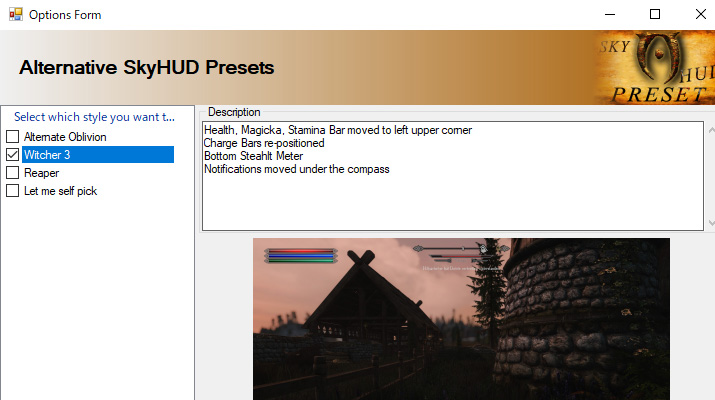Select the highlighted Witcher 3 row

98,155
